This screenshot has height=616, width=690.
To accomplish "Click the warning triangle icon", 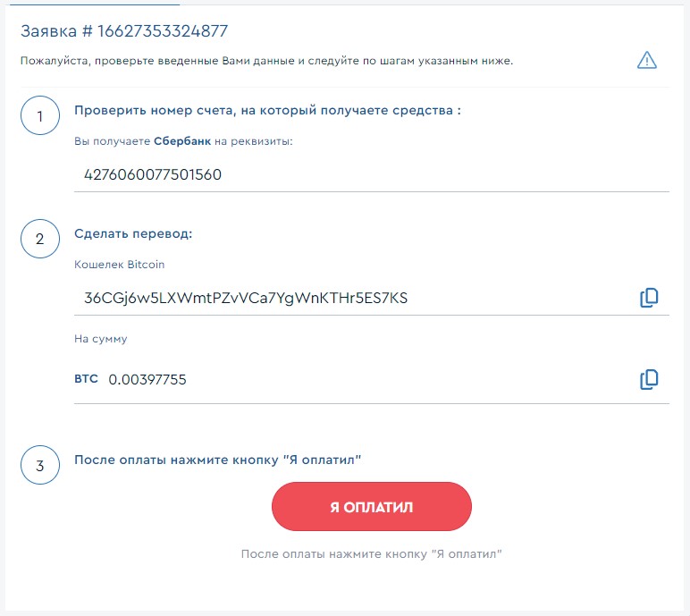I will (646, 61).
